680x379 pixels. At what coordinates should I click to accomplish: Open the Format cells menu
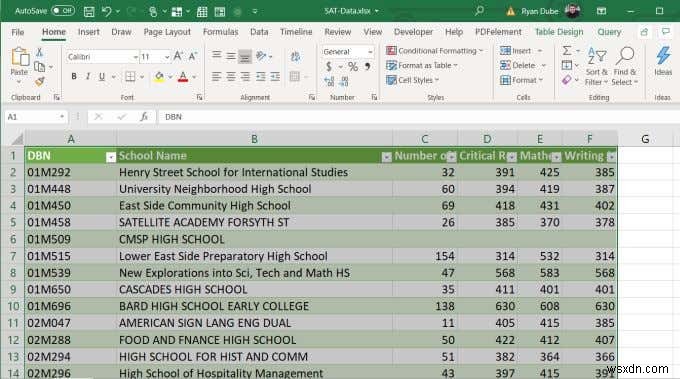pos(521,80)
